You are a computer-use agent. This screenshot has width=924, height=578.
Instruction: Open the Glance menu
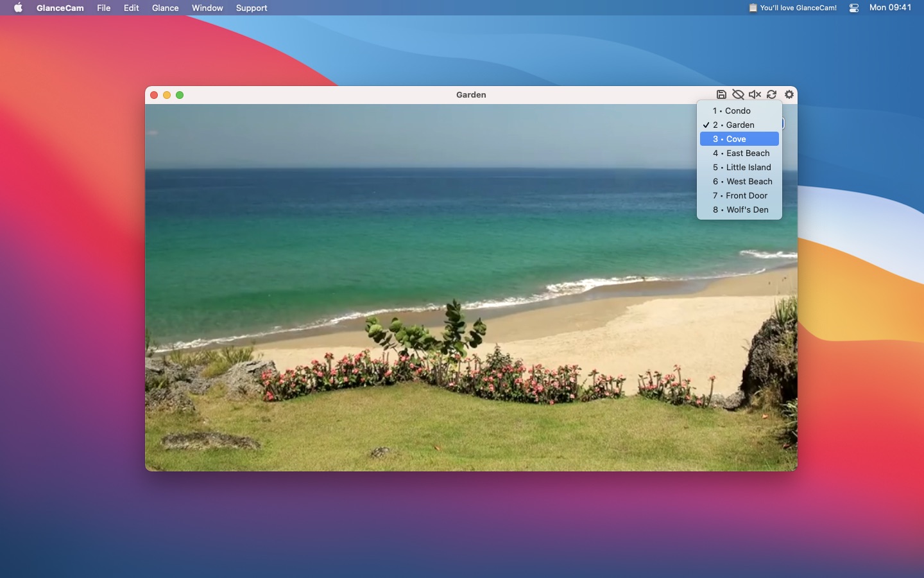166,8
